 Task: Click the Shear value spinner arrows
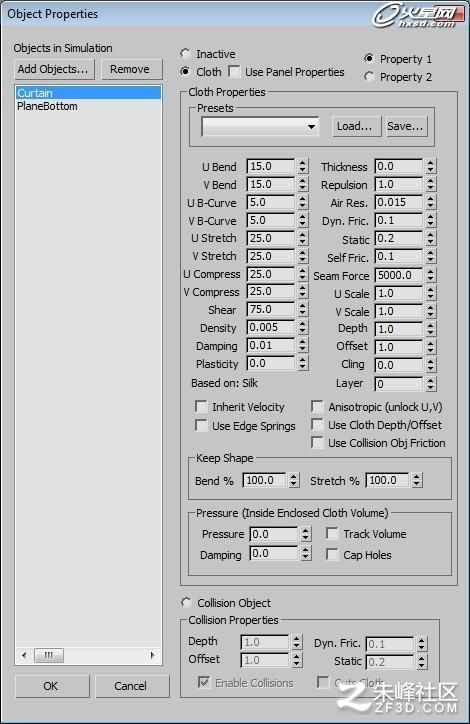point(302,309)
